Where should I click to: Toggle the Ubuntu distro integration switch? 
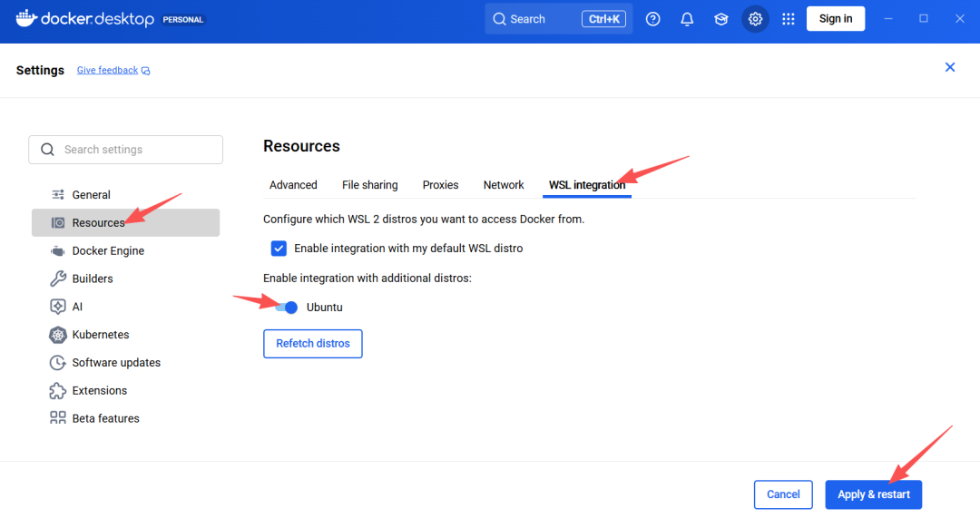[x=287, y=308]
